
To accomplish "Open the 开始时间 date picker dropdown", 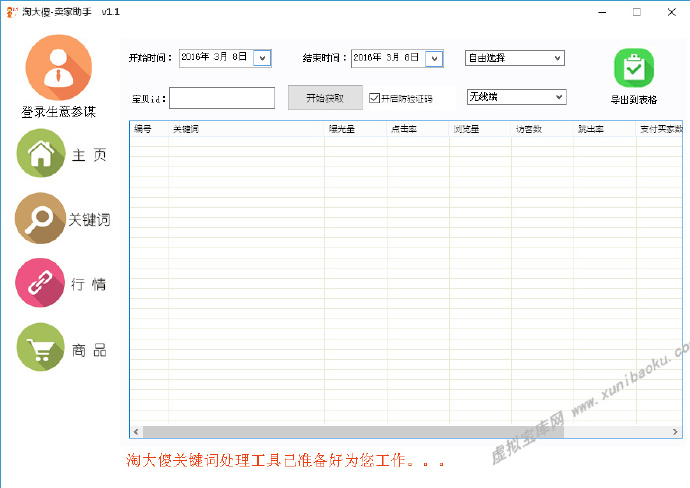I will [x=263, y=58].
